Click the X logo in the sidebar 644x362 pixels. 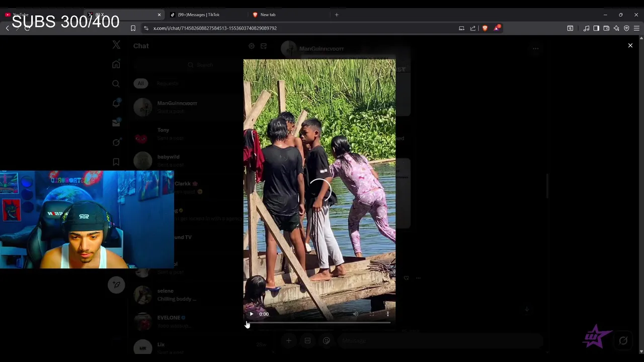(x=116, y=45)
